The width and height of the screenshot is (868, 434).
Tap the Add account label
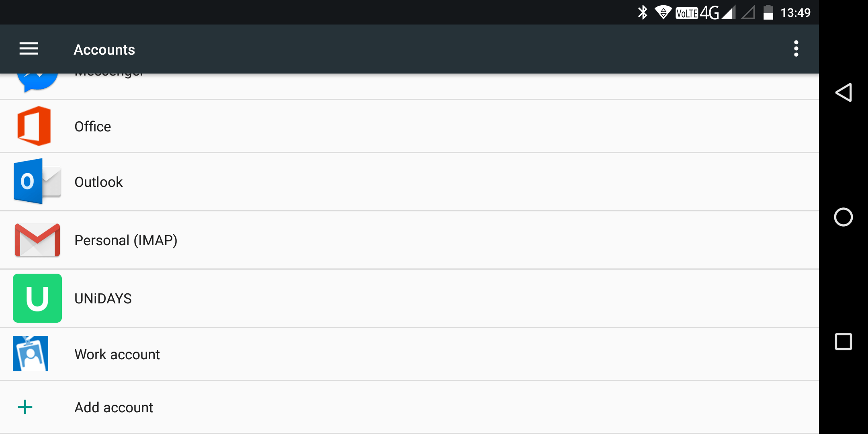coord(114,407)
